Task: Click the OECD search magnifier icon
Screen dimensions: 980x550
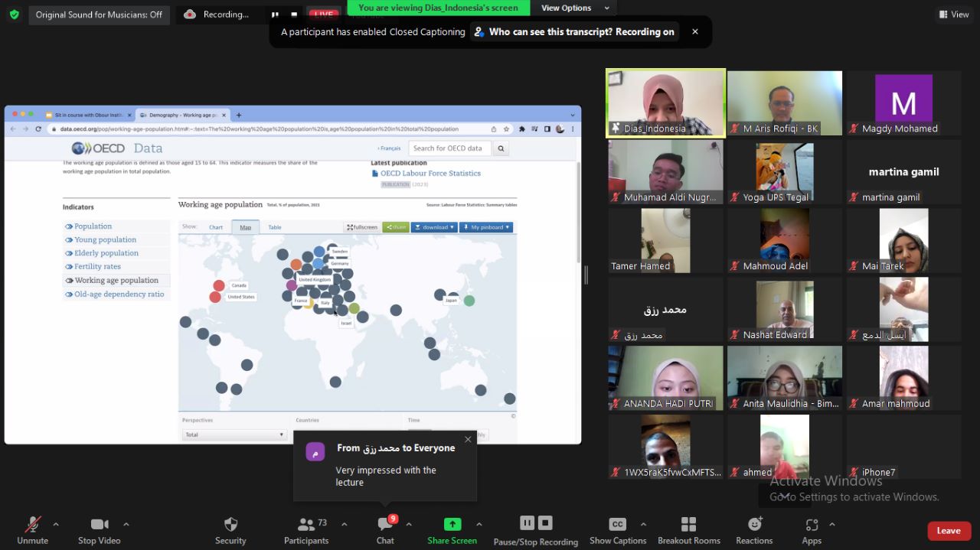Action: [501, 148]
